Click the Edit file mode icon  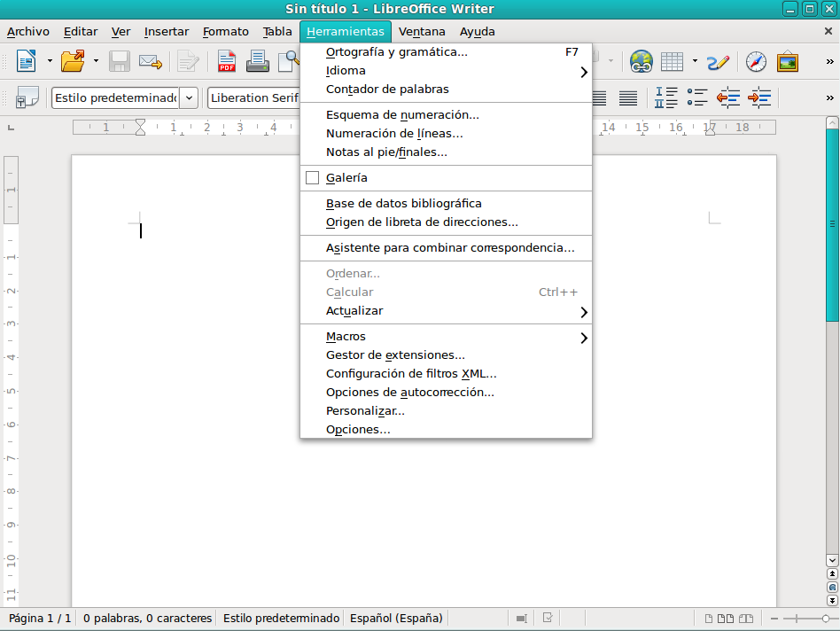click(x=188, y=61)
